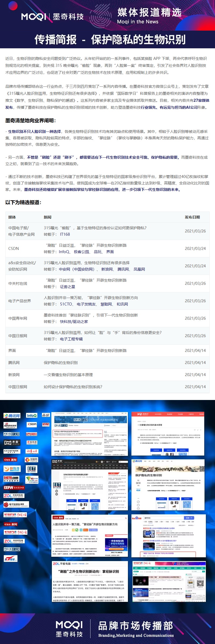215x644 pixels.
Task: Open the IT168 repost link
Action: click(x=65, y=234)
